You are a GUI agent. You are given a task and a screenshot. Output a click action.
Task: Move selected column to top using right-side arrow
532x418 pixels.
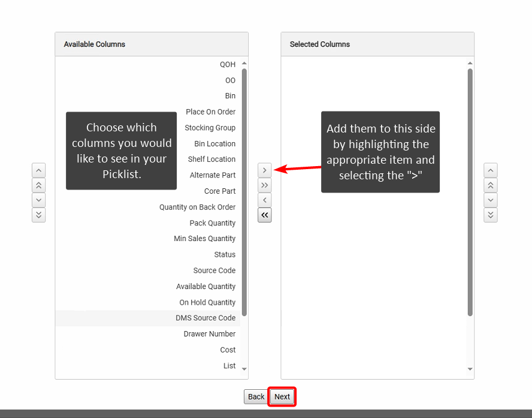(490, 185)
